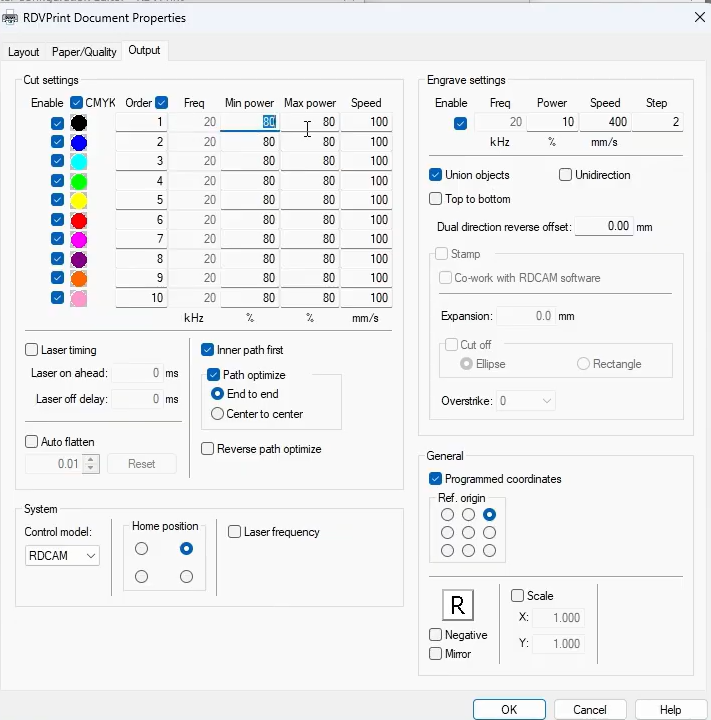Toggle the Mirror checkbox
This screenshot has width=711, height=720.
[x=436, y=654]
